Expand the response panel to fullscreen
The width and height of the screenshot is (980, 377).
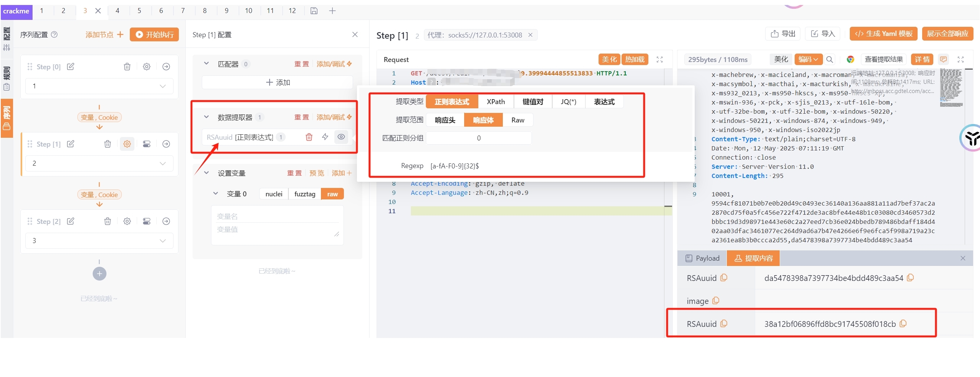(x=960, y=59)
